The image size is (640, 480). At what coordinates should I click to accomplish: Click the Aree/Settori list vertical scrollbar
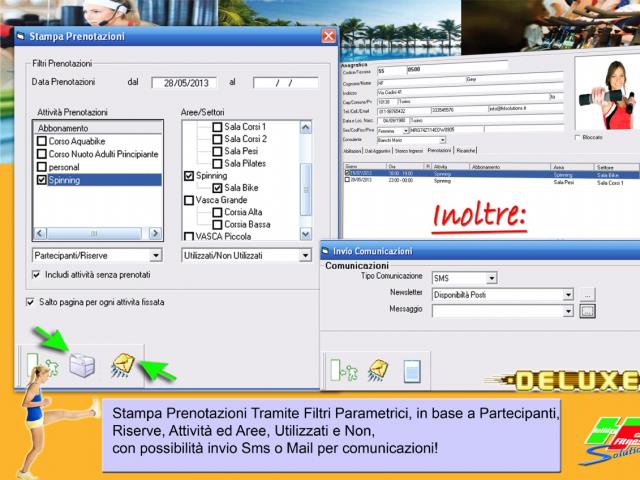tap(306, 180)
